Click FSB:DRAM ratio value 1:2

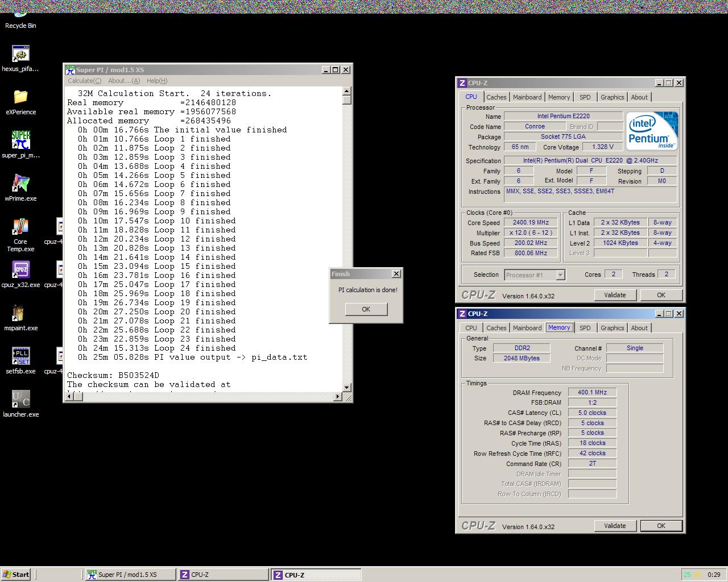[592, 402]
